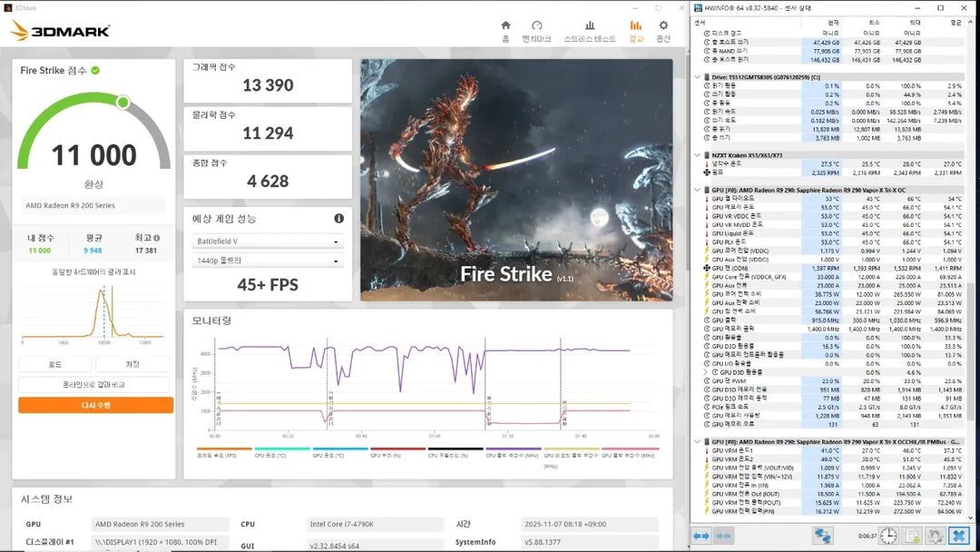Click the HWiNFO64 title bar app icon
Image resolution: width=980 pixels, height=552 pixels.
698,7
